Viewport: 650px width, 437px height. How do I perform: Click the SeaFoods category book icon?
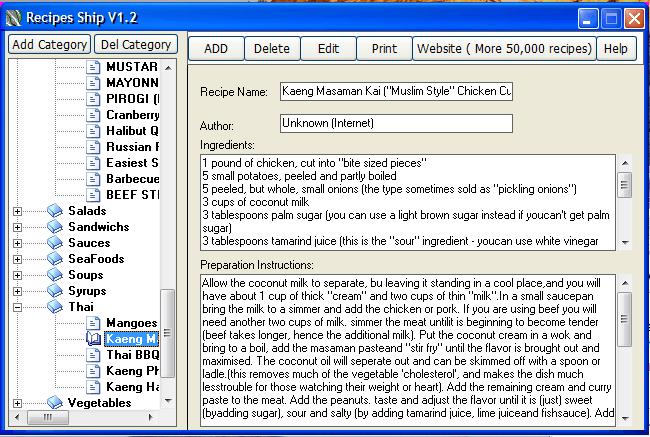[x=55, y=259]
